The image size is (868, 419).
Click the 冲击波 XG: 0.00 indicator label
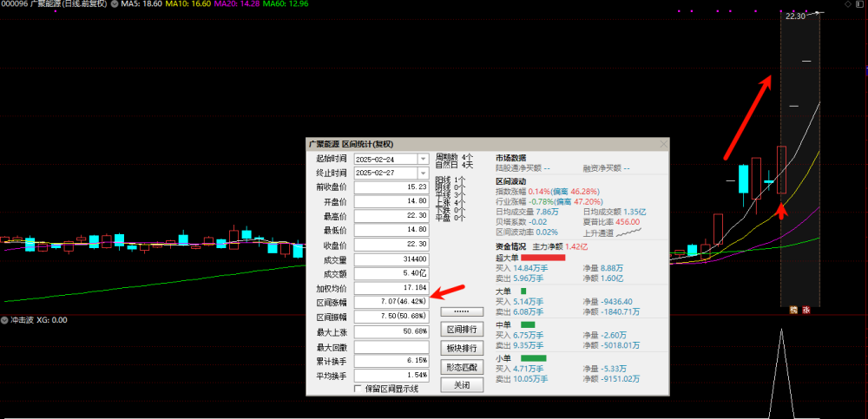pyautogui.click(x=38, y=320)
